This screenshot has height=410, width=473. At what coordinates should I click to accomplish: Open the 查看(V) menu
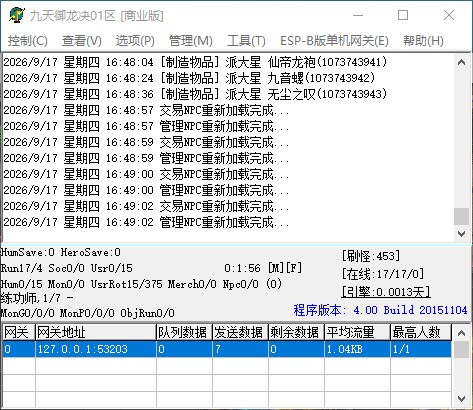click(82, 41)
